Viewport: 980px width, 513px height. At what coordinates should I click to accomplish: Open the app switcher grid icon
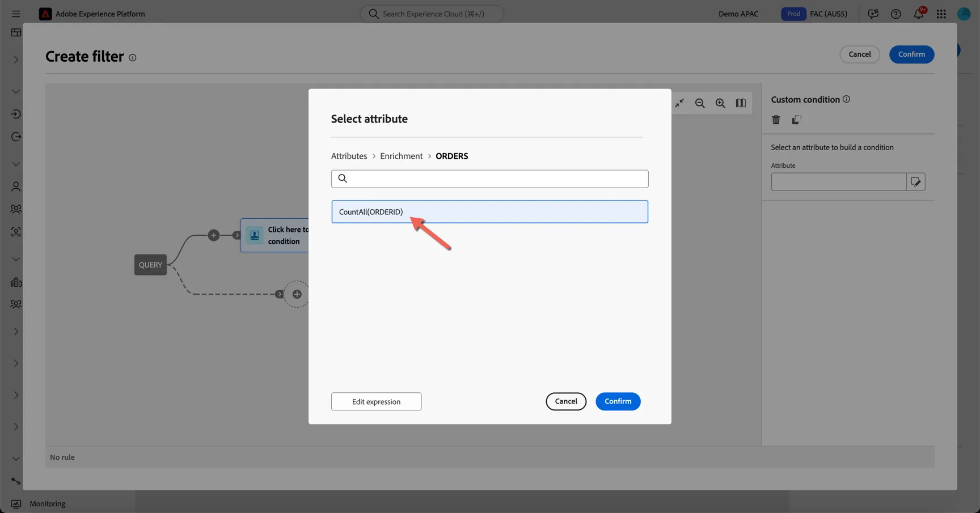click(941, 14)
